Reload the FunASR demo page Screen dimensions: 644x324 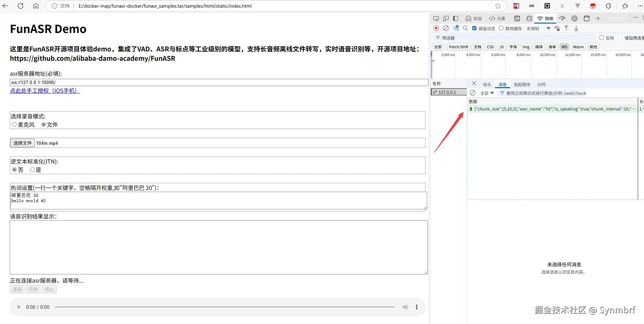[x=21, y=6]
